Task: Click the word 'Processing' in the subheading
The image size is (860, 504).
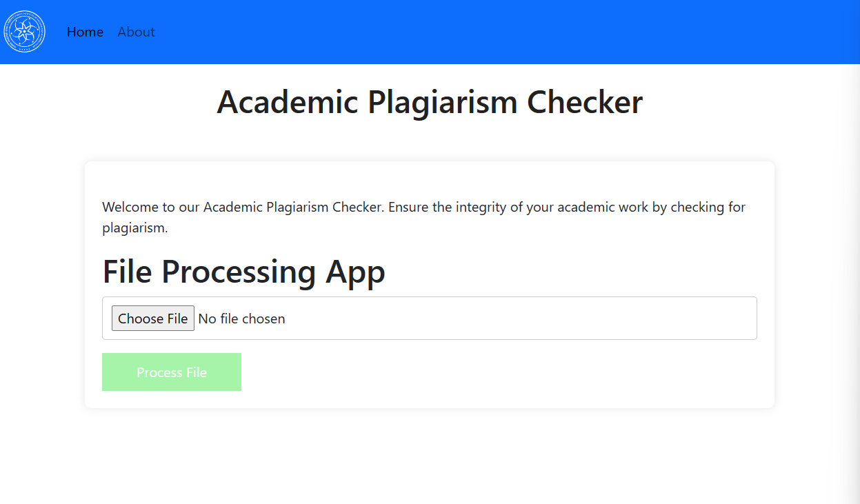Action: tap(239, 272)
